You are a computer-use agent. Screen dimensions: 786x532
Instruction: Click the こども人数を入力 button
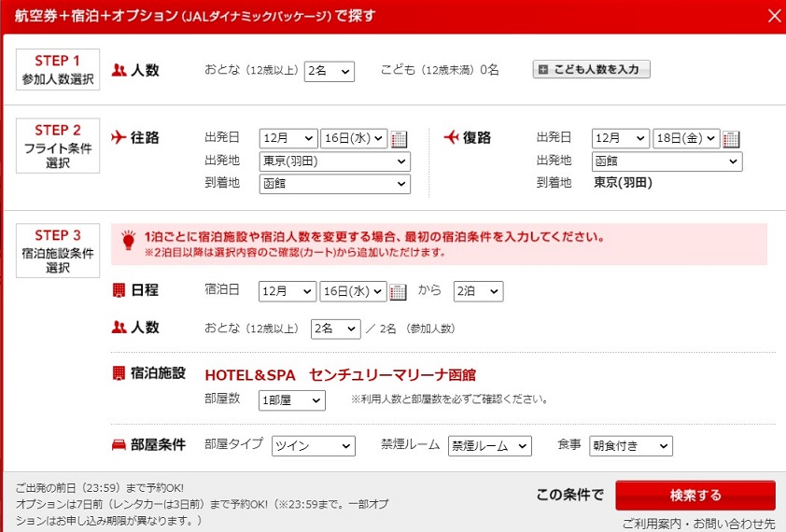[x=592, y=70]
